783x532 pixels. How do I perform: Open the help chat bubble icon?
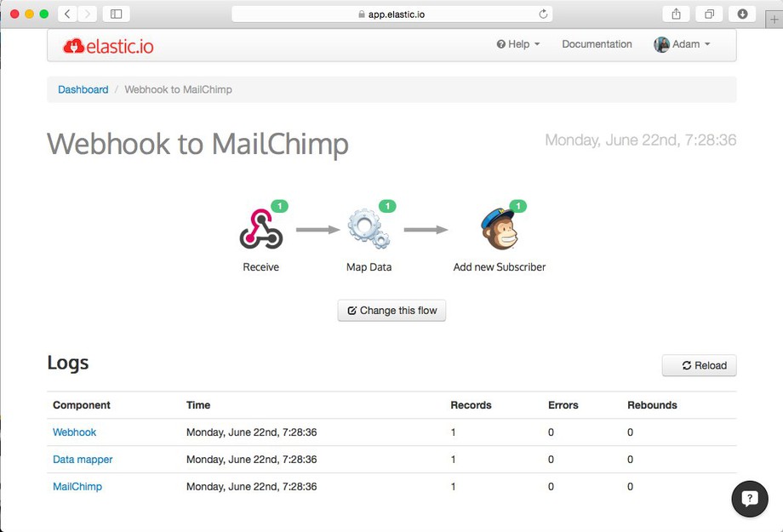coord(750,499)
